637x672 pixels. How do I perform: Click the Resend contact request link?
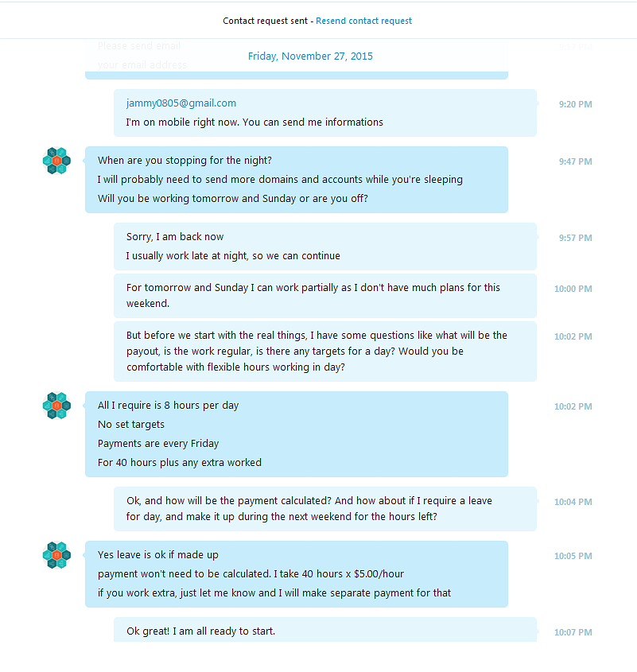(x=363, y=21)
